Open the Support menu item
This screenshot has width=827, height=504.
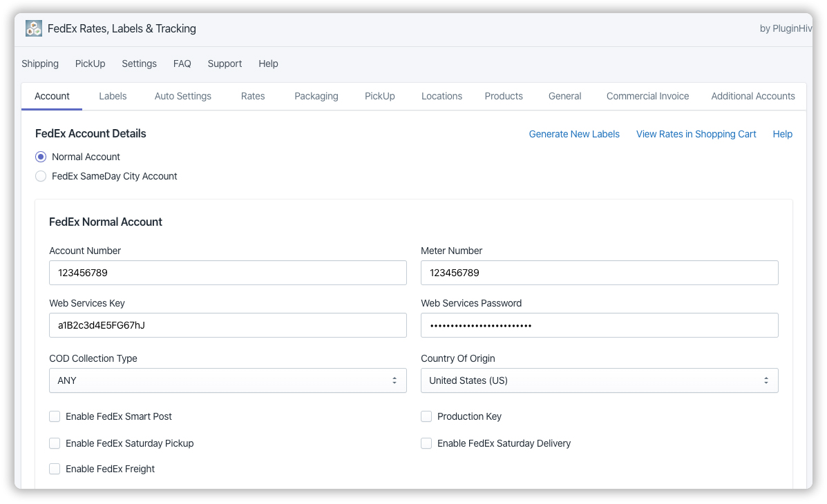point(225,64)
